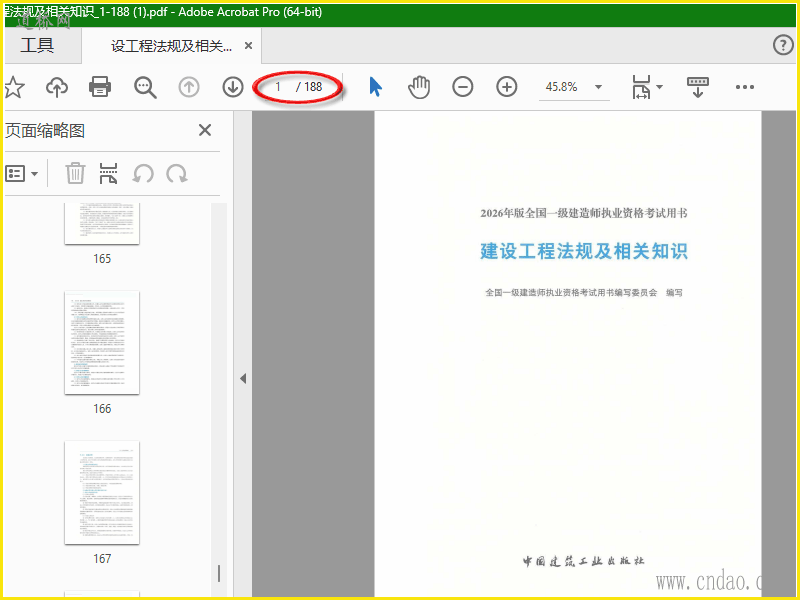Switch to the 设工程法规及相关... document tab
Viewport: 800px width, 600px height.
pos(172,46)
